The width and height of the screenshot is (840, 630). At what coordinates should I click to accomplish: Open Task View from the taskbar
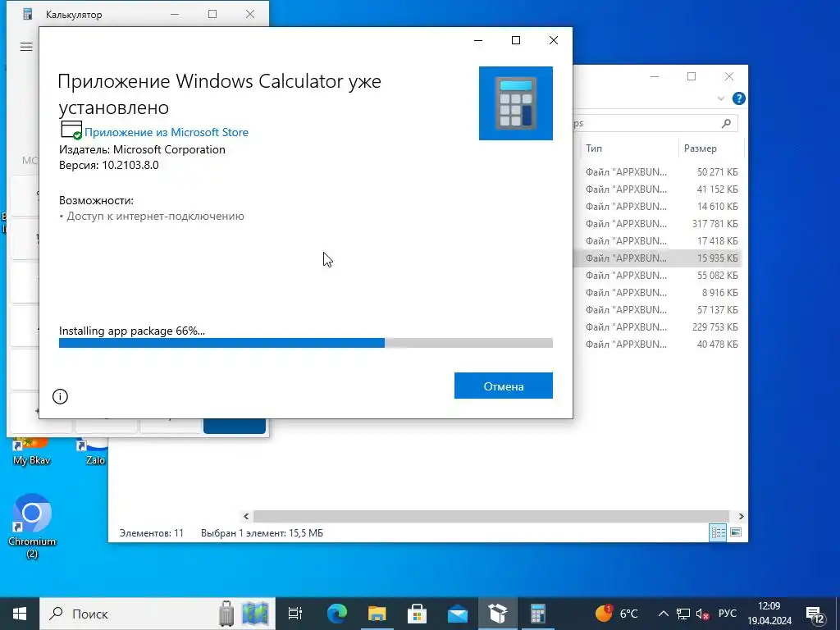[x=295, y=614]
